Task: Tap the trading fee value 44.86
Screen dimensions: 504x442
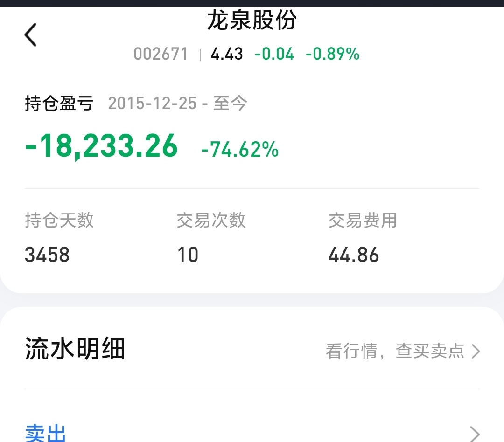Action: [354, 255]
